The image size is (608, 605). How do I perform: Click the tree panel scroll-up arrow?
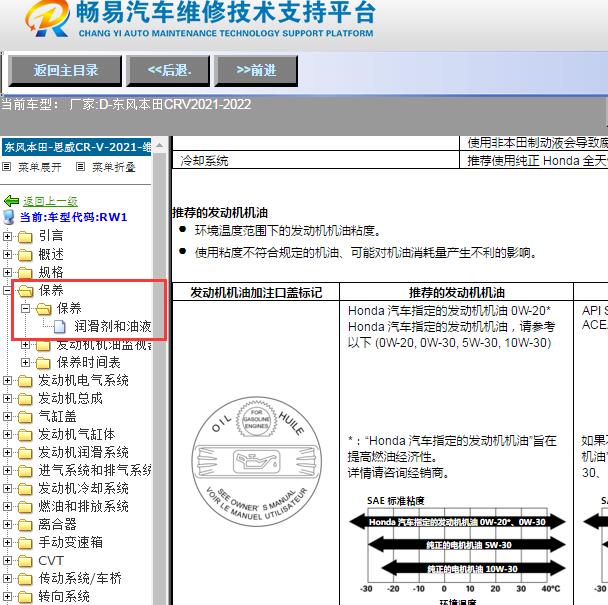159,146
